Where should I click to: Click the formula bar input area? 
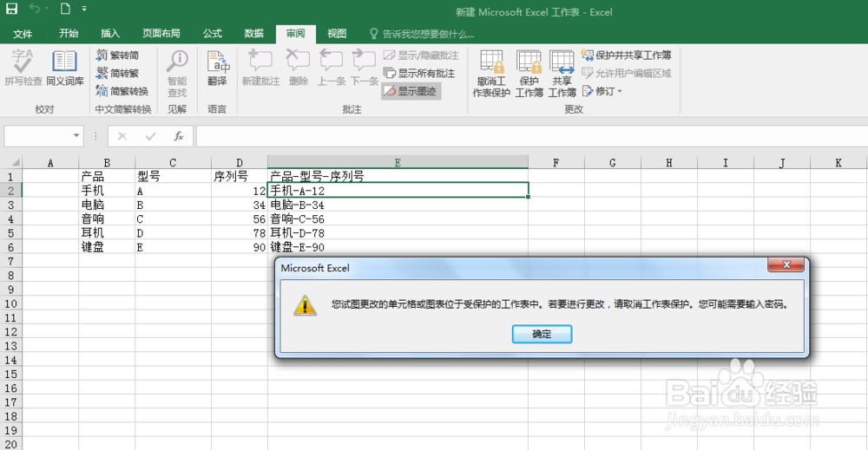(x=531, y=136)
